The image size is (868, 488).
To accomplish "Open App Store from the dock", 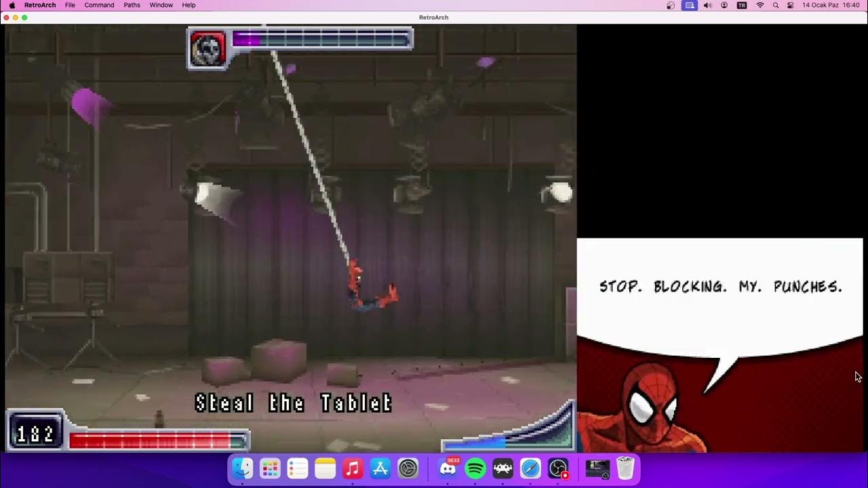I will coord(380,468).
